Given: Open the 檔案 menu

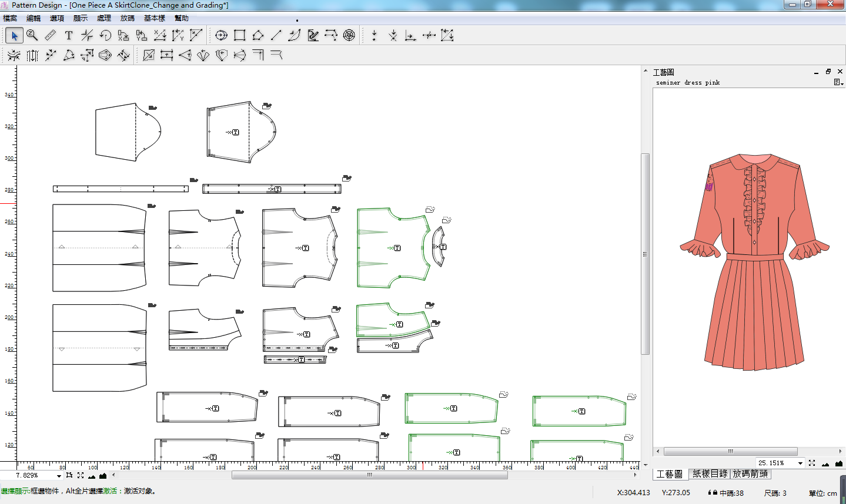Looking at the screenshot, I should pos(10,18).
